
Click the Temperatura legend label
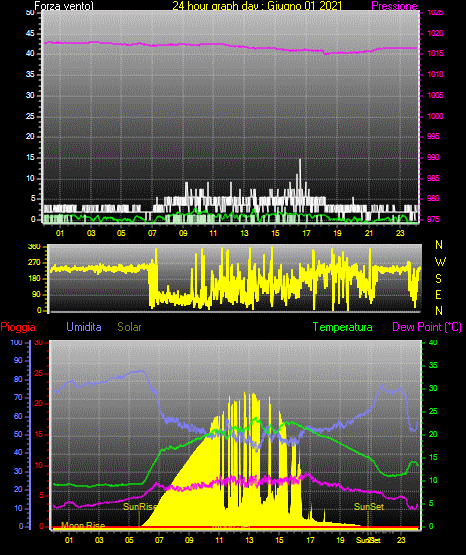click(x=343, y=327)
